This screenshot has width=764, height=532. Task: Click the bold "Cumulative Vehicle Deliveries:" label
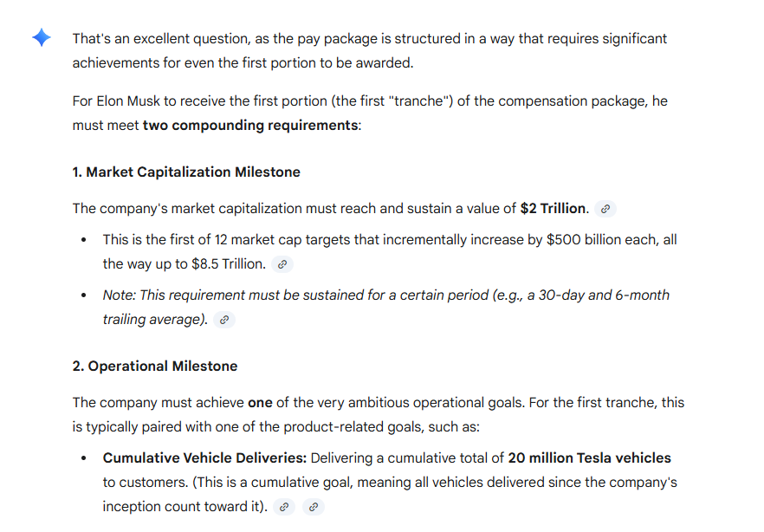(204, 458)
